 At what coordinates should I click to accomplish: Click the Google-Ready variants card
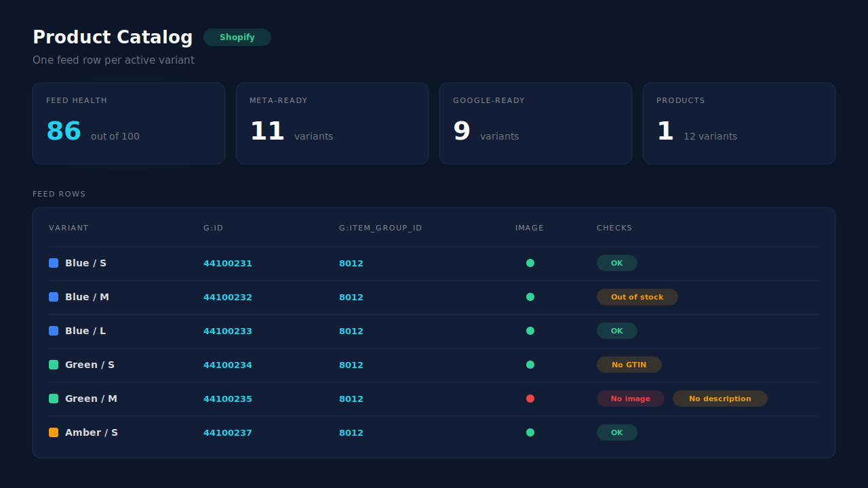[x=536, y=123]
